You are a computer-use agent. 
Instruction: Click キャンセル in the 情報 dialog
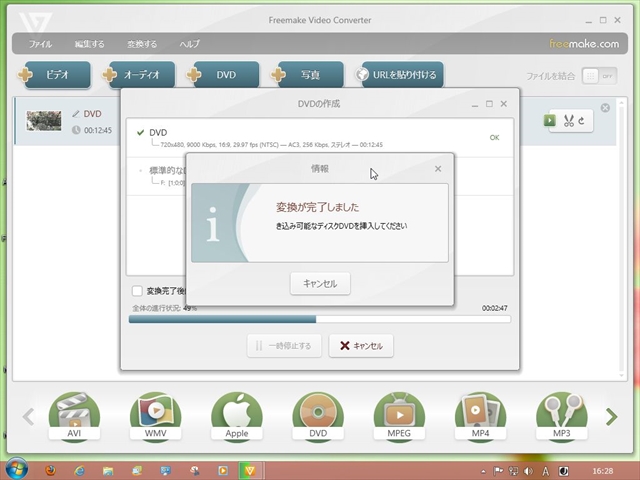320,284
